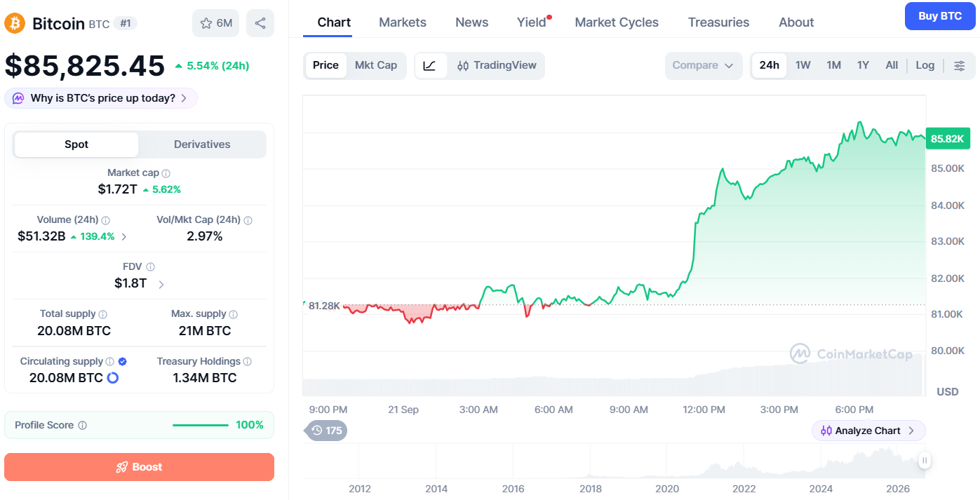The height and width of the screenshot is (500, 980).
Task: Expand FDV details chevron
Action: [x=161, y=284]
